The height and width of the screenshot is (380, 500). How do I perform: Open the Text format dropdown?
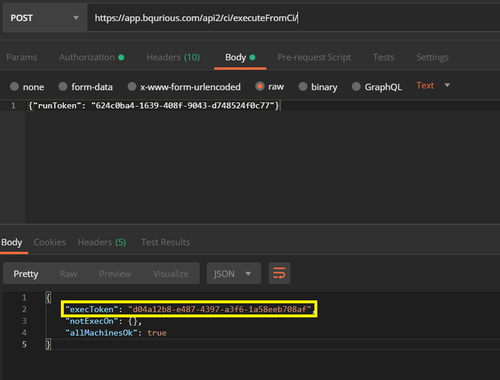point(433,85)
